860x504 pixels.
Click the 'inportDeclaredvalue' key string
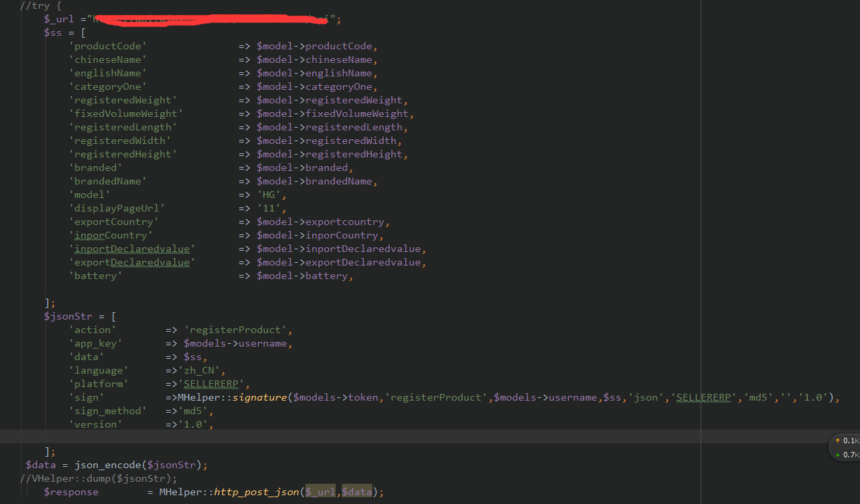(132, 249)
